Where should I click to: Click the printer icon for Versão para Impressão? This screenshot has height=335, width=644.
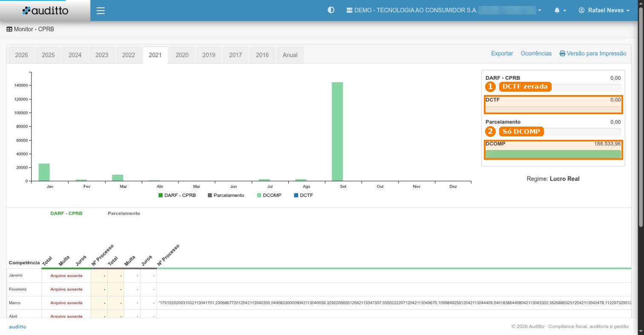[x=562, y=54]
